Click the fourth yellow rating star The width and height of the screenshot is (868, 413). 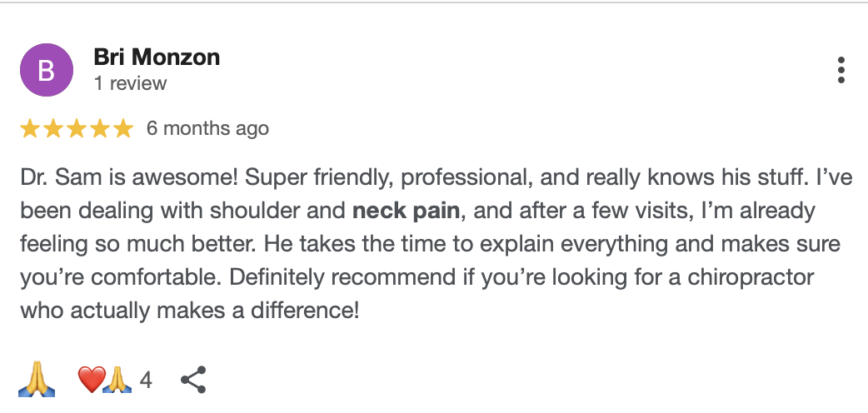pyautogui.click(x=100, y=128)
